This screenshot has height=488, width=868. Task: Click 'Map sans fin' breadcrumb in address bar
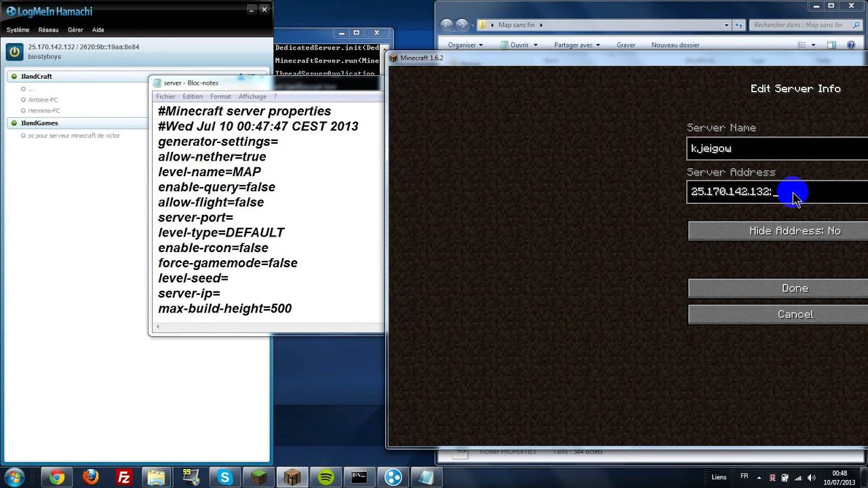517,25
